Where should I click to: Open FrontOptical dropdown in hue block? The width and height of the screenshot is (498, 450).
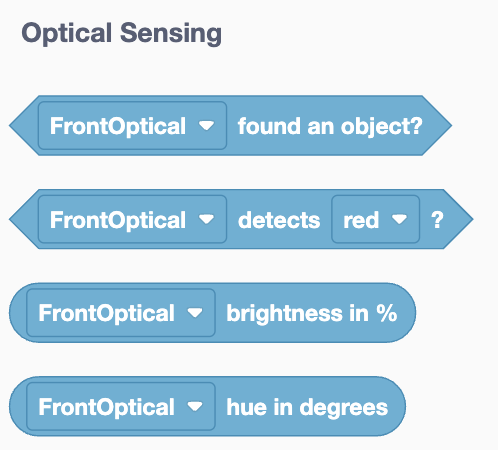pyautogui.click(x=121, y=406)
